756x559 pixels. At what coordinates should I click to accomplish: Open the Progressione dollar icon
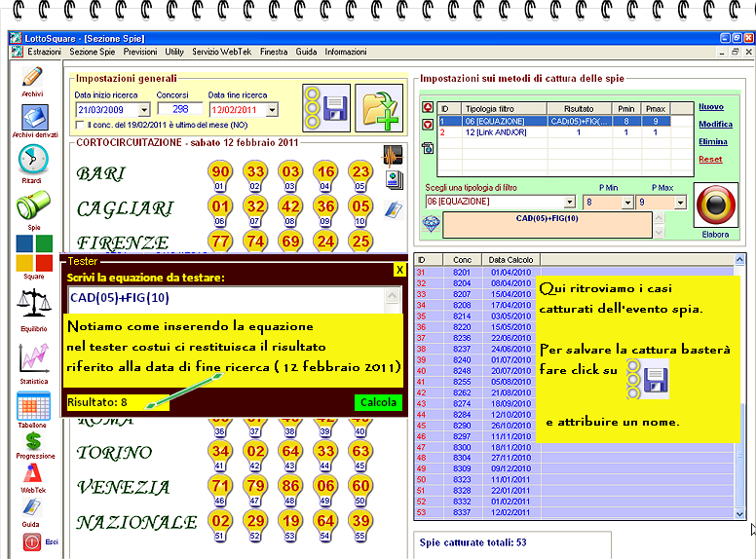tap(33, 440)
